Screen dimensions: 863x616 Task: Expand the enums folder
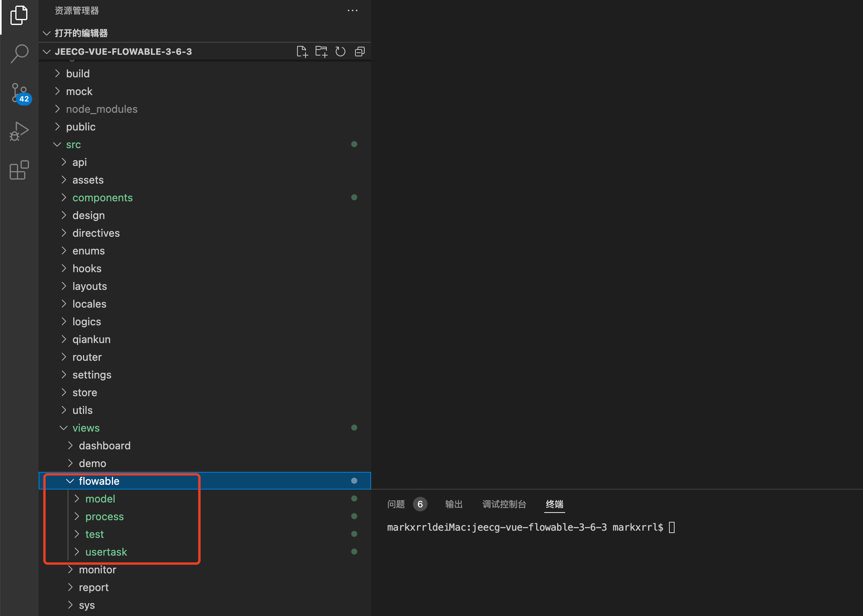coord(204,251)
